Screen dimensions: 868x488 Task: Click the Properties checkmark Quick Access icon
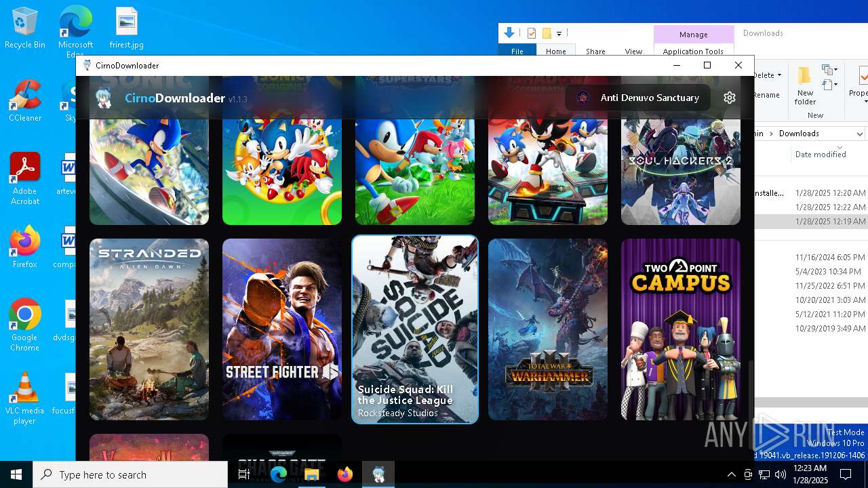click(x=532, y=33)
